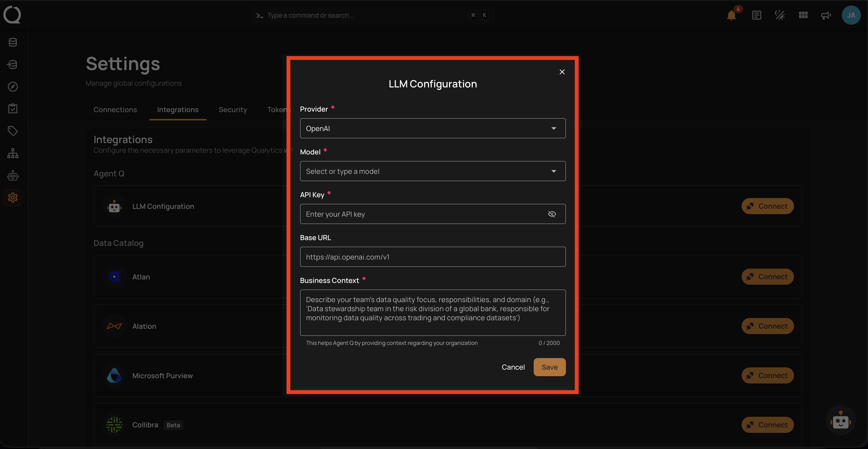
Task: Open the notes document icon in header
Action: click(x=756, y=15)
